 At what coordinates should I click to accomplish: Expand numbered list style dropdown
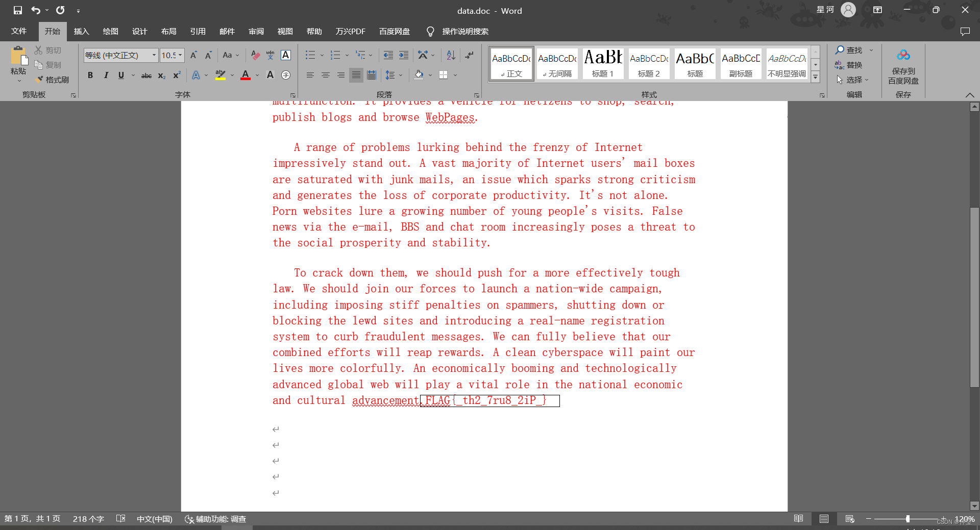pos(347,55)
